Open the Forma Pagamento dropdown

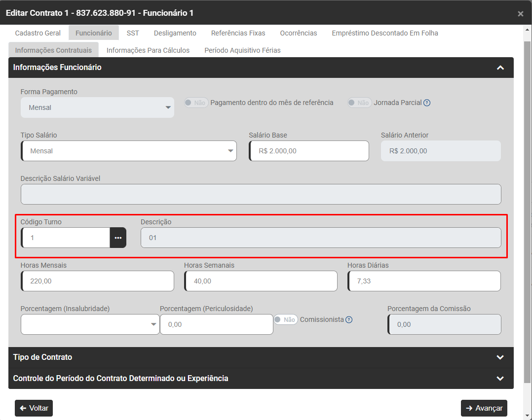click(97, 107)
